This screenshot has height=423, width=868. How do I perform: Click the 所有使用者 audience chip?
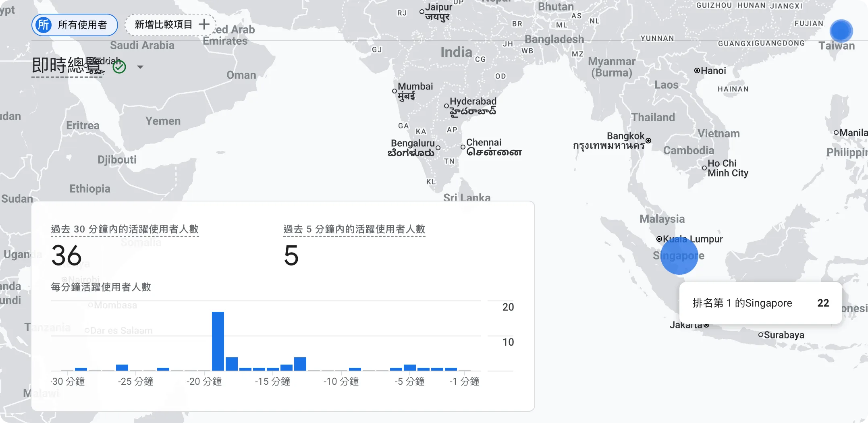coord(75,25)
